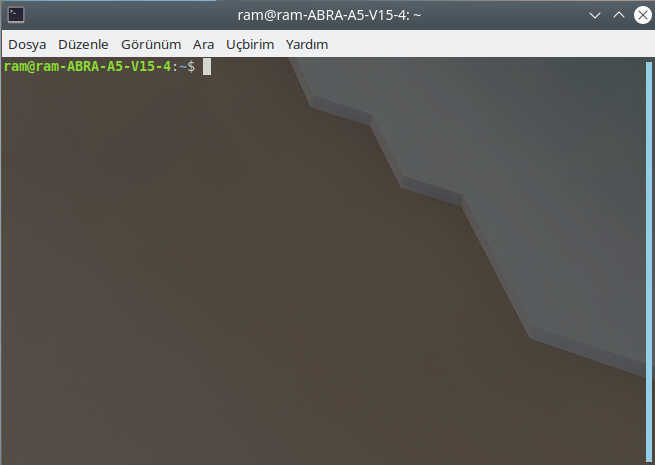Close the terminal with the X button
Image resolution: width=655 pixels, height=465 pixels.
tap(642, 15)
